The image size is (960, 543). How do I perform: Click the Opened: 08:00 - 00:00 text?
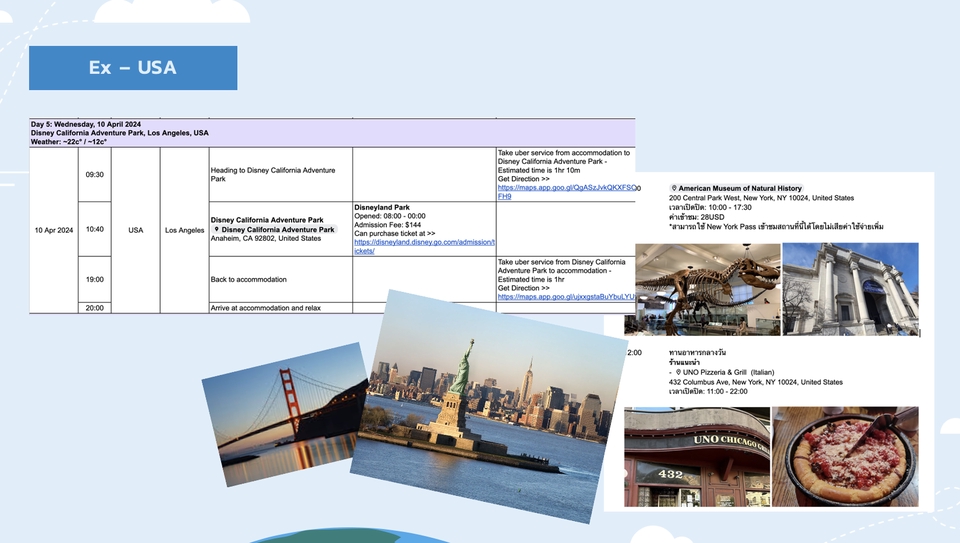(389, 216)
